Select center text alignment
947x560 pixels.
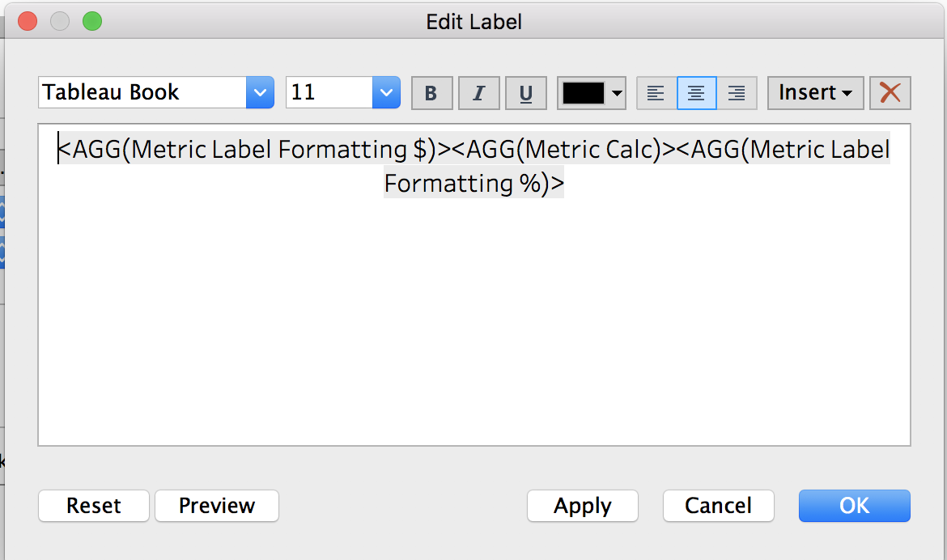click(696, 93)
